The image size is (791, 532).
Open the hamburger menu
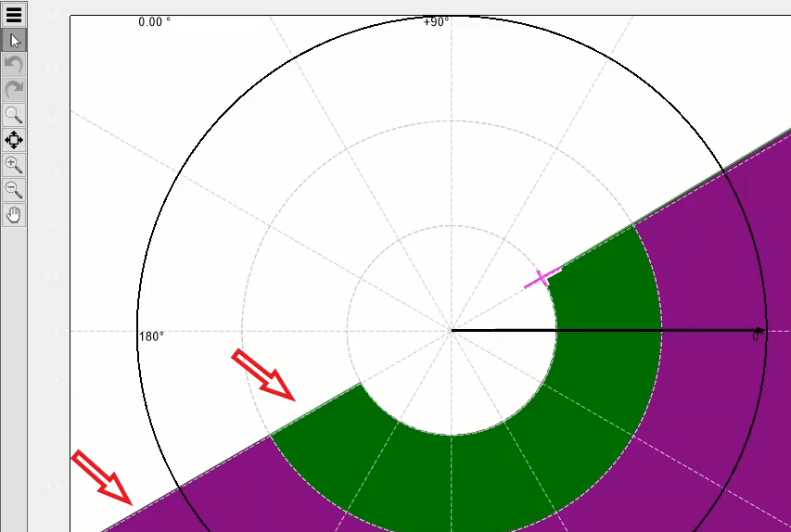(x=14, y=14)
